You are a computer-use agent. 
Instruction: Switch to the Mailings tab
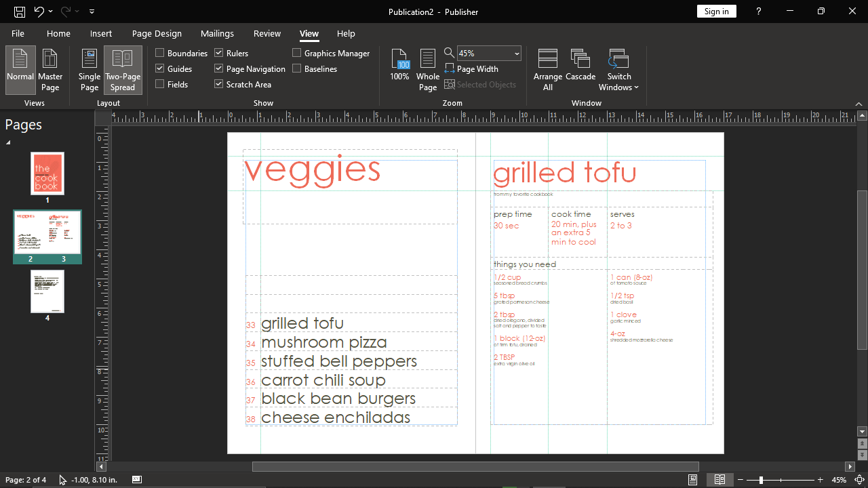(x=217, y=33)
